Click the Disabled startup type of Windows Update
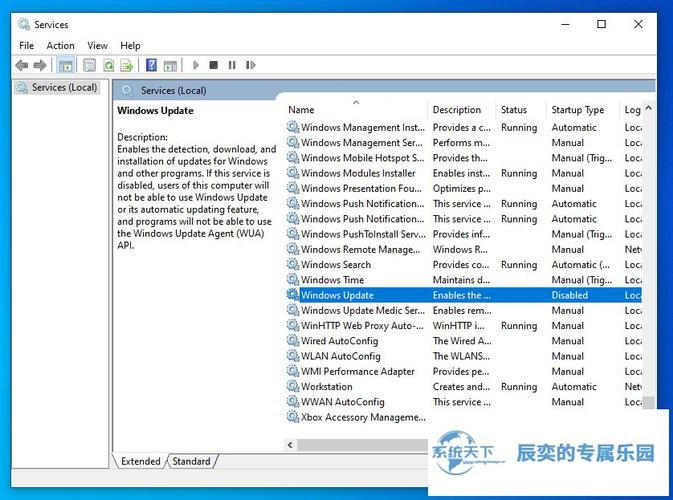 coord(570,295)
